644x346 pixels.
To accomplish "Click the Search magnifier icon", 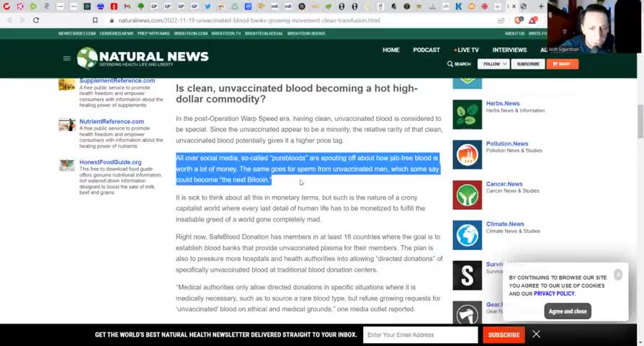I will (x=450, y=64).
